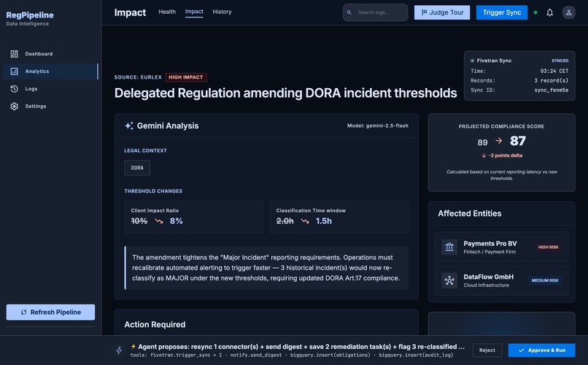The width and height of the screenshot is (588, 365).
Task: Click the down-trend arrow for Classification Time window
Action: 305,221
